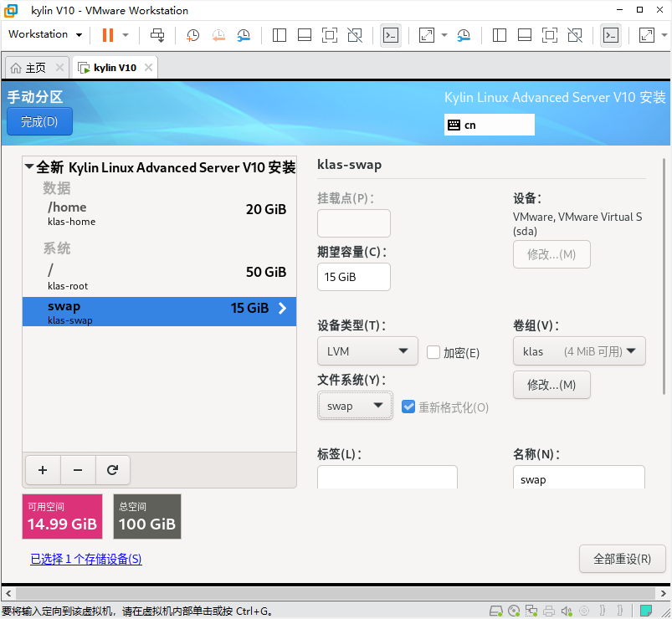Click the gray 总空间 100 GiB box
The height and width of the screenshot is (619, 672).
click(x=147, y=517)
